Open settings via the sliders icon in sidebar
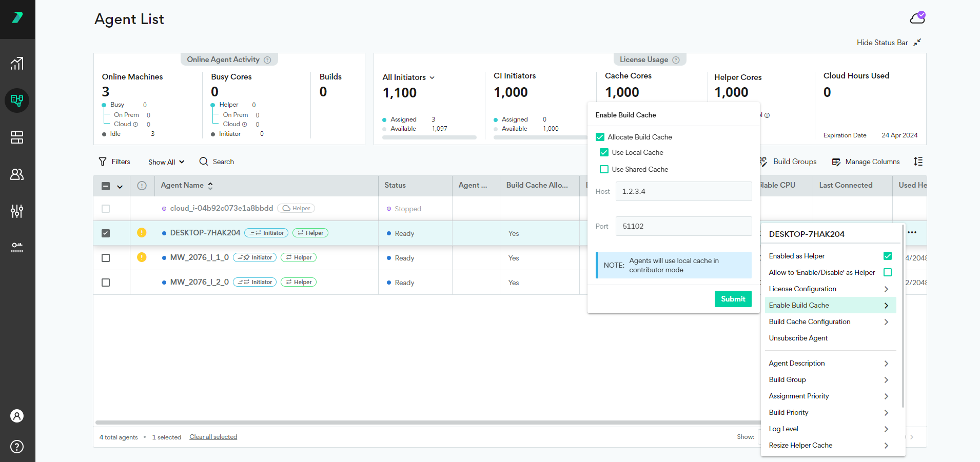This screenshot has height=462, width=980. (17, 211)
